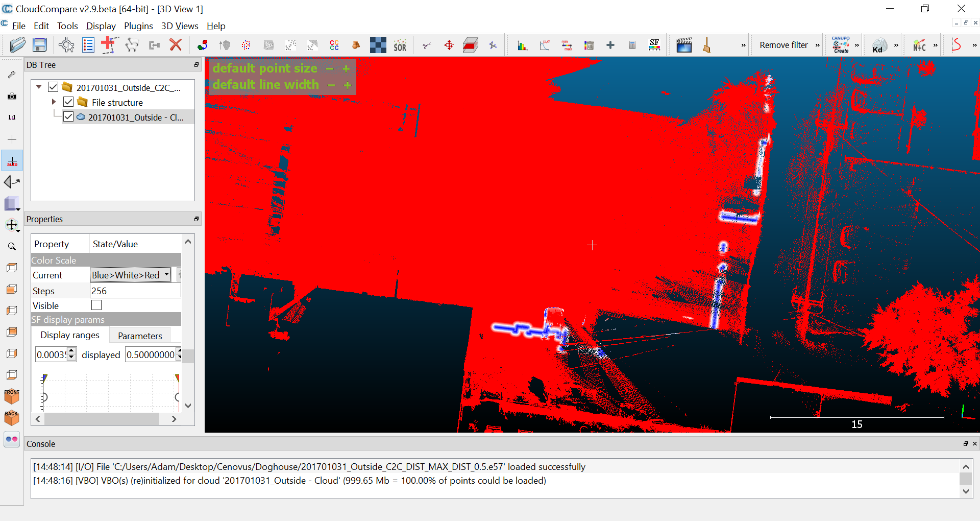Viewport: 980px width, 521px height.
Task: Click the Remove filter button
Action: coord(784,45)
